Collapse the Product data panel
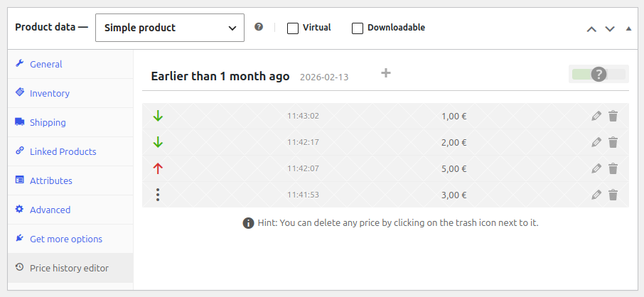The image size is (644, 297). 628,29
